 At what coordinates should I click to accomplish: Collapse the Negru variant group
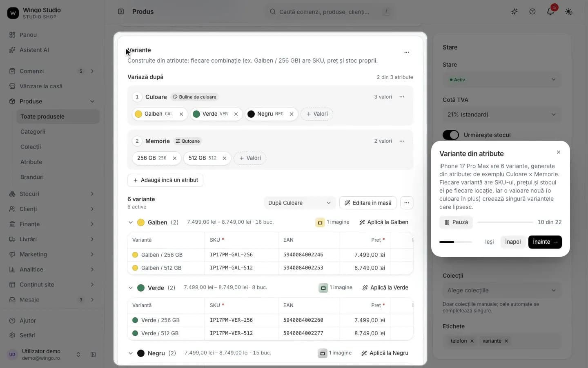pyautogui.click(x=131, y=353)
